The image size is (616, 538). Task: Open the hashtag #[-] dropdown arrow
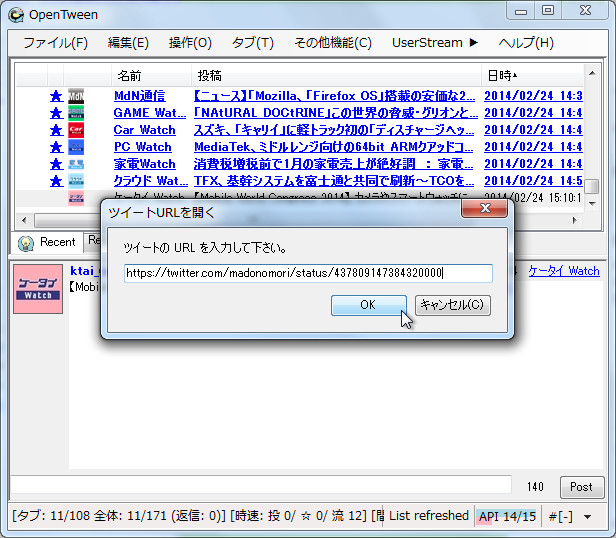click(588, 516)
